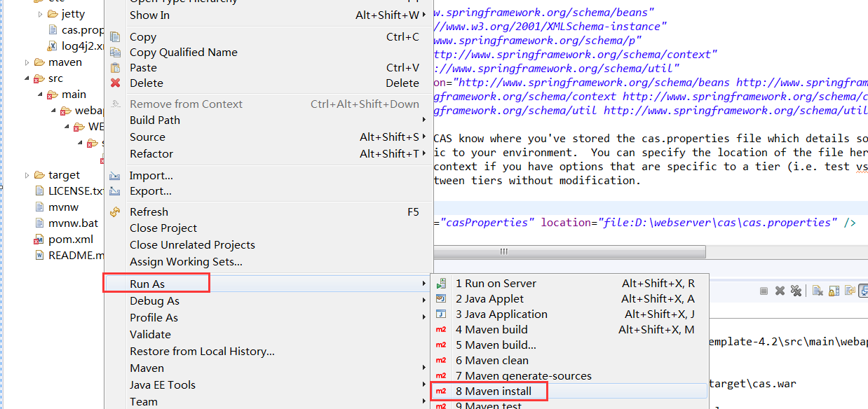Click the cas.properties location path in editor
Screen dimensions: 868x409
pyautogui.click(x=717, y=223)
